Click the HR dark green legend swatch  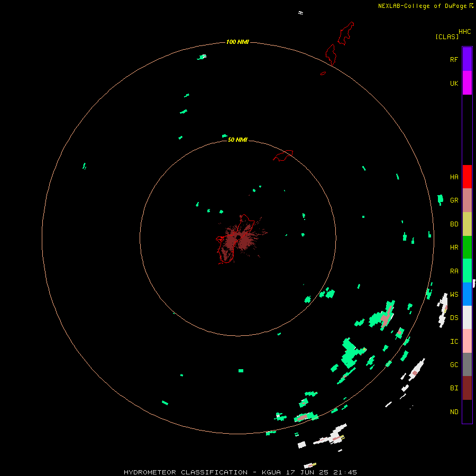click(x=467, y=248)
